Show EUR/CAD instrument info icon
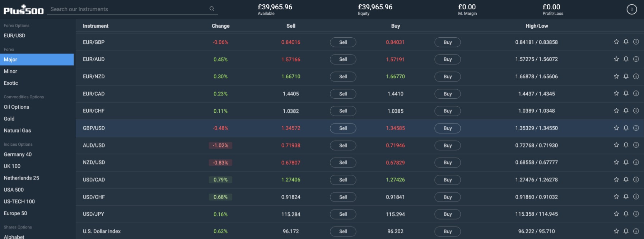 click(636, 93)
